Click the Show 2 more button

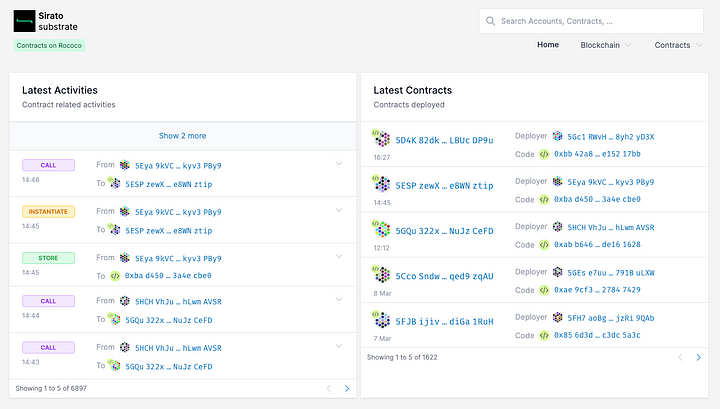(182, 135)
